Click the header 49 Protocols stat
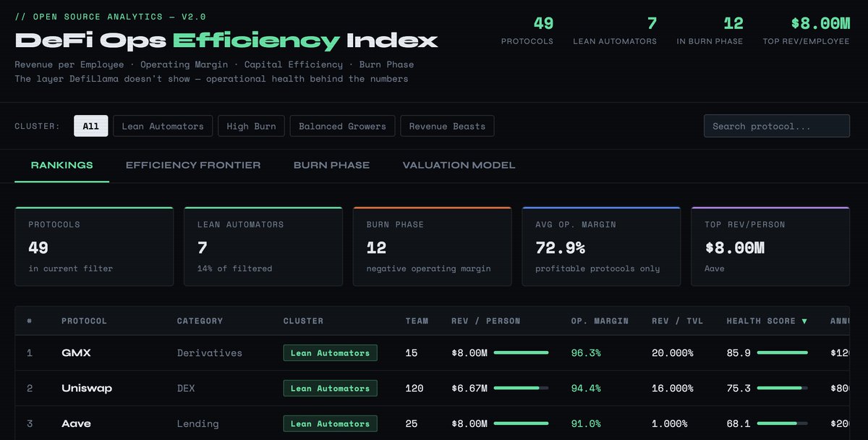868x440 pixels. coord(527,31)
